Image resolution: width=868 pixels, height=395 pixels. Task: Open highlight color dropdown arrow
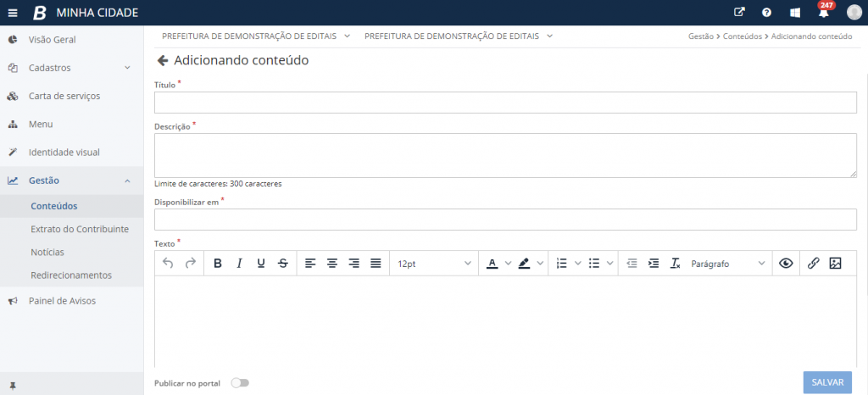tap(540, 264)
